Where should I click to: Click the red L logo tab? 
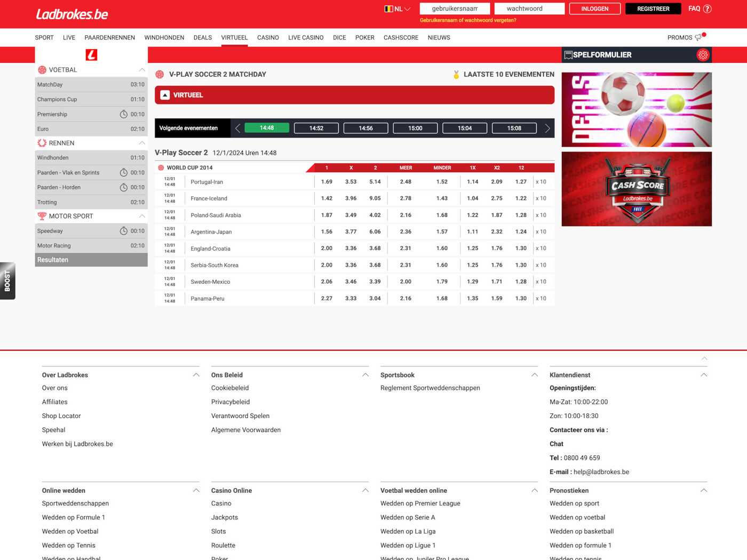click(x=91, y=54)
